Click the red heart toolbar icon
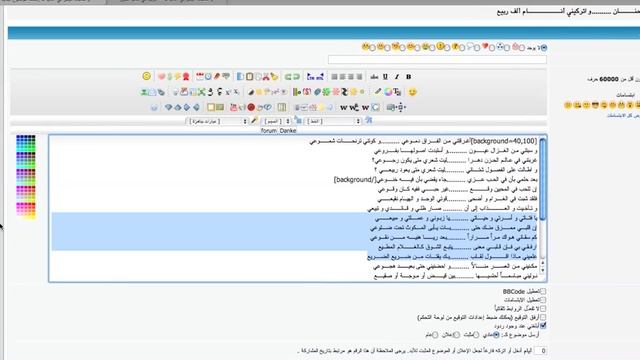Screen dimensions: 640x360 [x=162, y=76]
